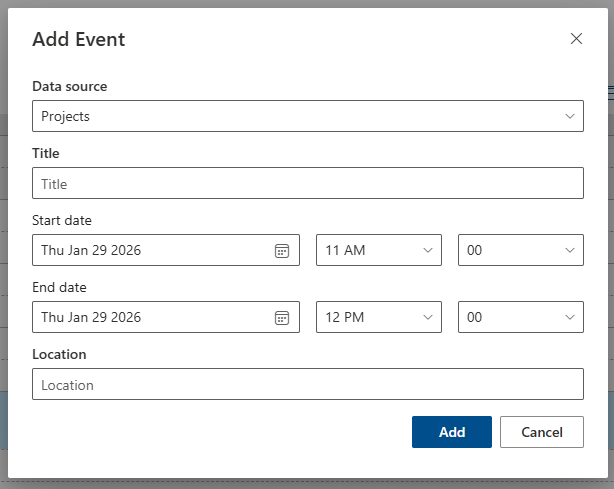The height and width of the screenshot is (489, 614).
Task: Click the Location field label
Action: (x=59, y=354)
